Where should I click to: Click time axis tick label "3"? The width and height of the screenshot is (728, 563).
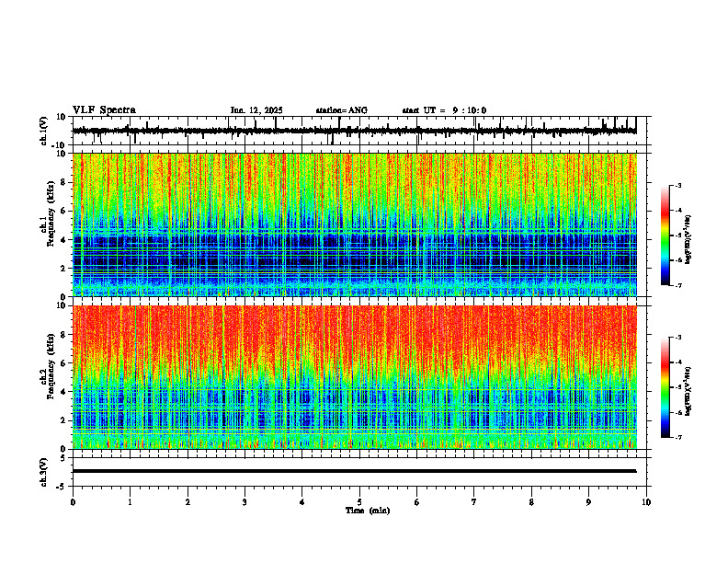(x=245, y=502)
